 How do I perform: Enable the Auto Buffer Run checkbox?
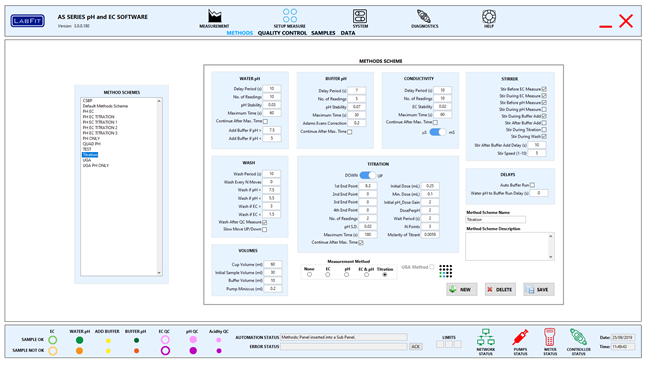pos(532,185)
